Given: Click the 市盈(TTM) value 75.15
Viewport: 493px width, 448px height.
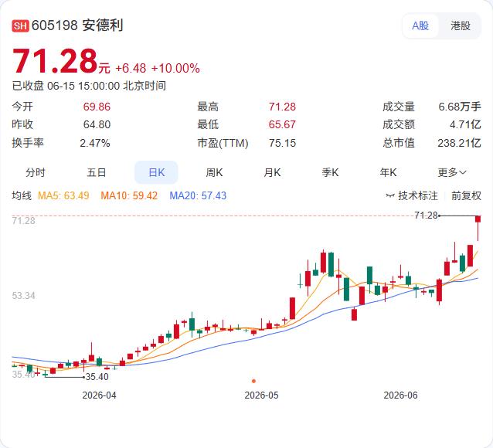Looking at the screenshot, I should click(x=282, y=144).
